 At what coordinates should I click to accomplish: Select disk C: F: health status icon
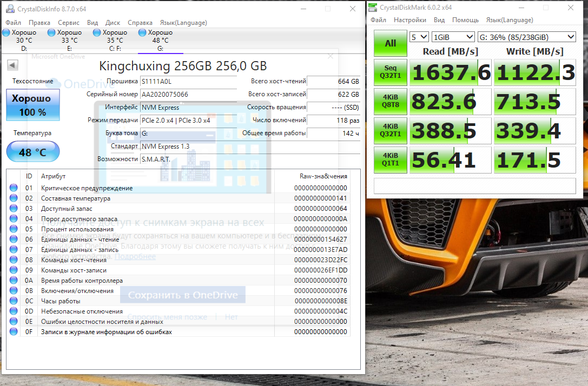pos(97,32)
